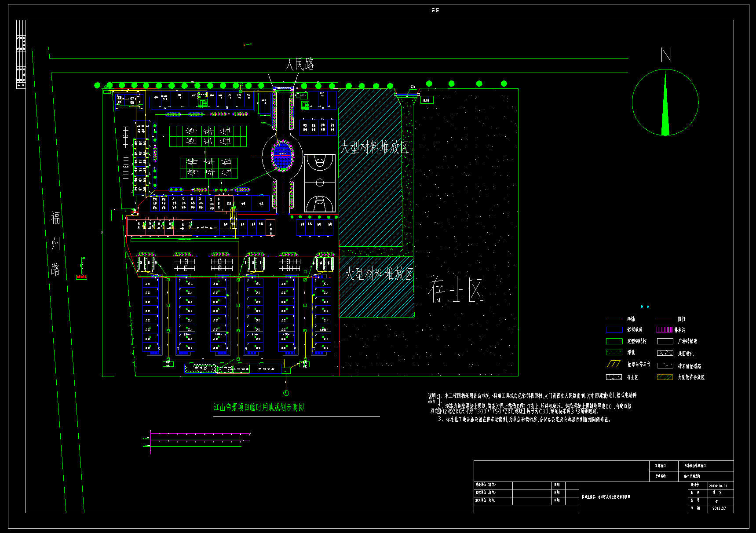
Task: Click the oval roundabout island in the plan
Action: click(x=282, y=155)
